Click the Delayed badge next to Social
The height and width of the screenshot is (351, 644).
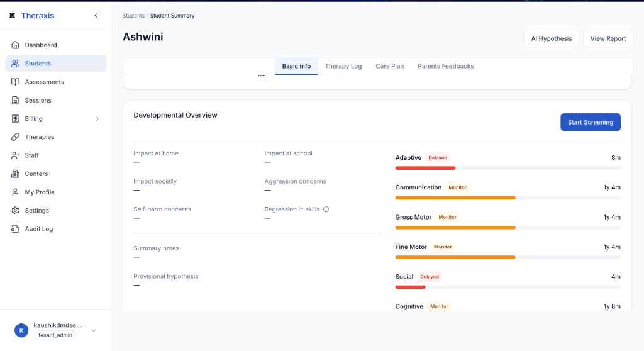(430, 277)
